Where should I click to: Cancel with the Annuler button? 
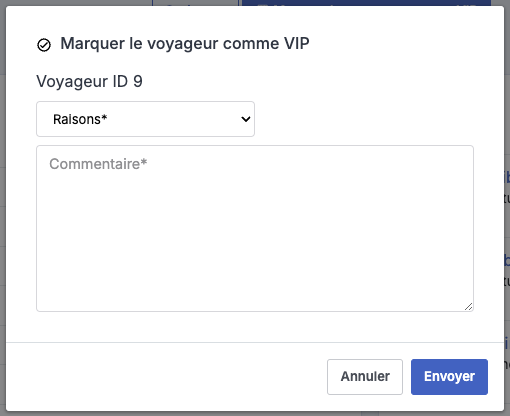(365, 377)
